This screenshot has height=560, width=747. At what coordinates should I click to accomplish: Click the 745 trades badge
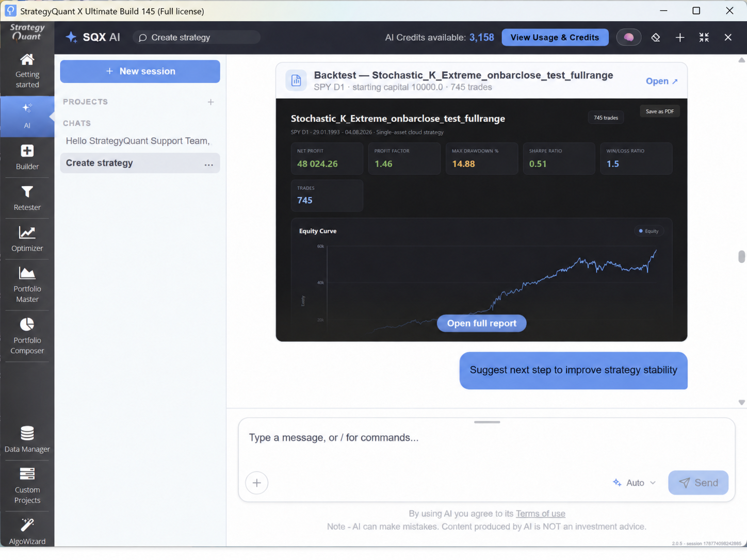click(606, 118)
